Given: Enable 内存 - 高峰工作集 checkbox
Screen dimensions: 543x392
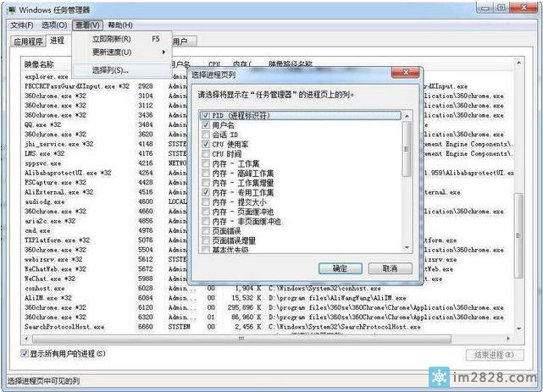Looking at the screenshot, I should [x=205, y=174].
